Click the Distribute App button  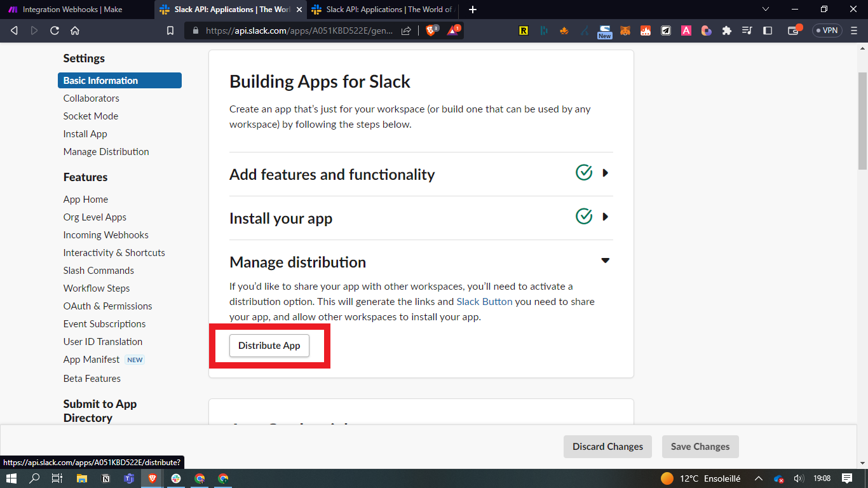269,346
